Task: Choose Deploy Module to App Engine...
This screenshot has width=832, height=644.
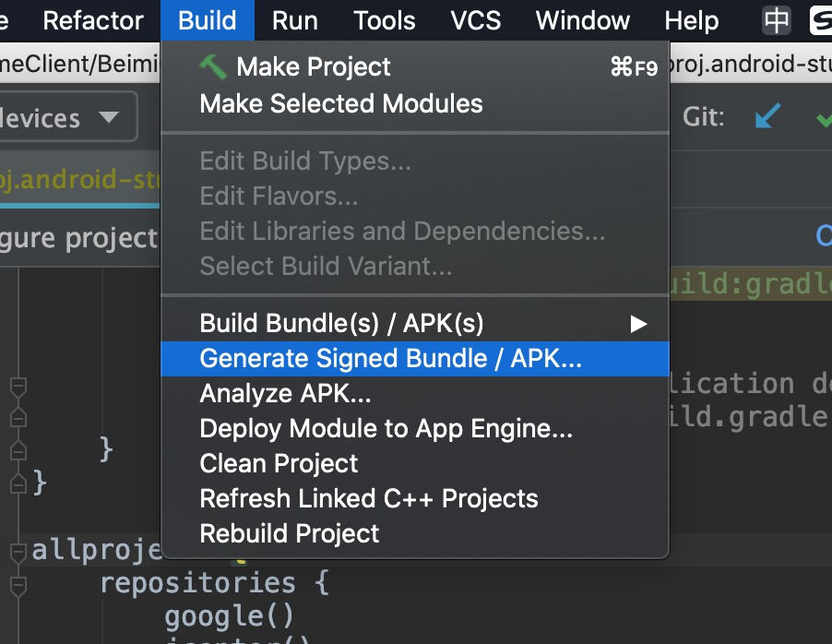Action: (415, 429)
